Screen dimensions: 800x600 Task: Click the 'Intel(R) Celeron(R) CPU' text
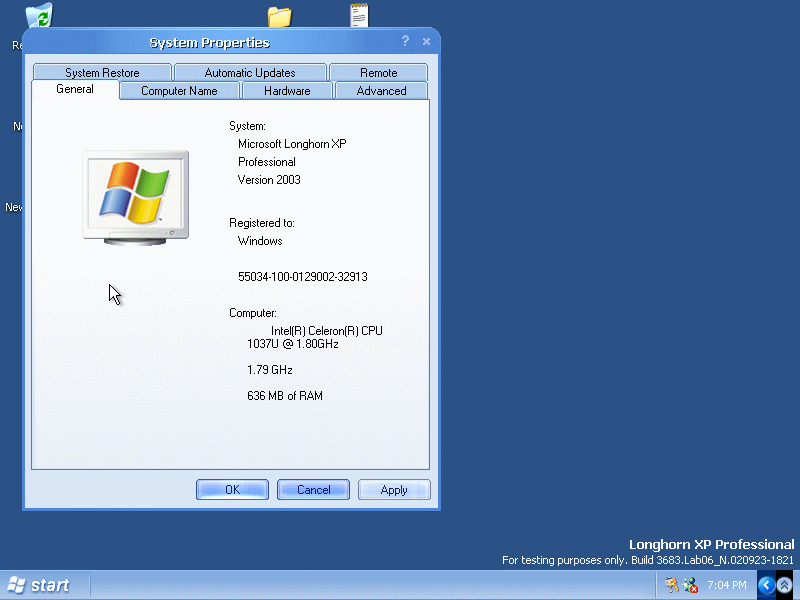point(327,331)
